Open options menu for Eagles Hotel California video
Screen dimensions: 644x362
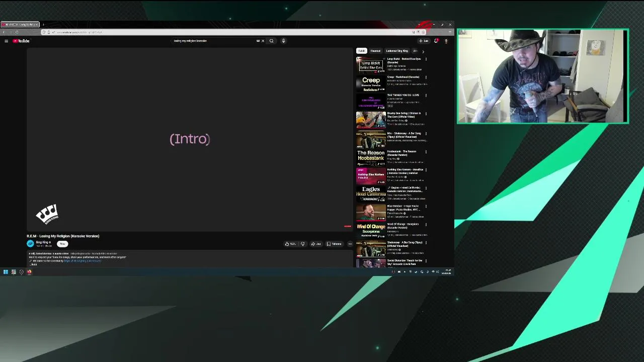point(426,188)
